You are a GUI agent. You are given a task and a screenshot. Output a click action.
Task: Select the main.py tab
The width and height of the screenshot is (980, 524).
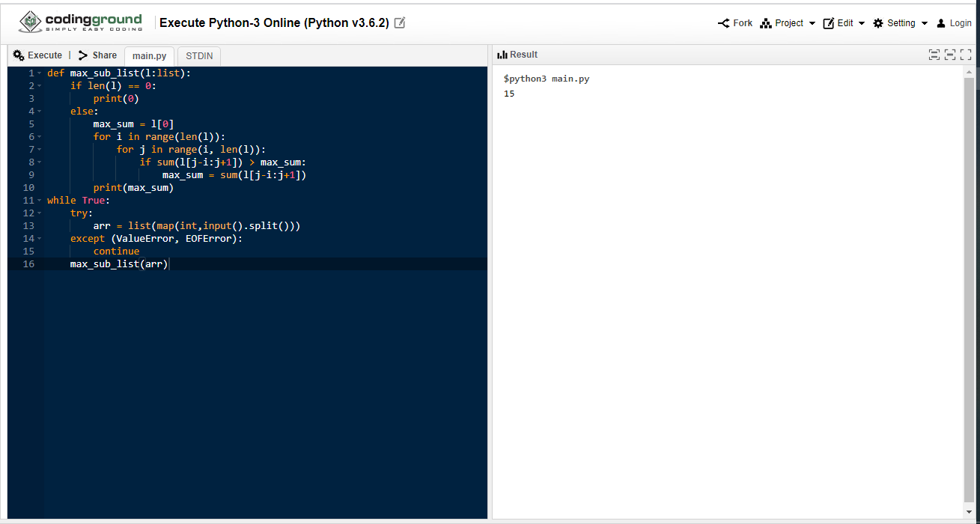click(x=149, y=56)
